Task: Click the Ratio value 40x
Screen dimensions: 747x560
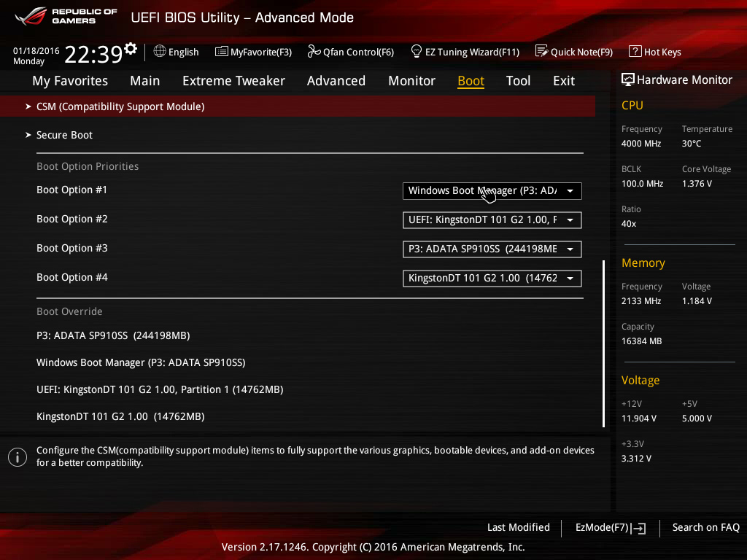Action: (x=629, y=224)
